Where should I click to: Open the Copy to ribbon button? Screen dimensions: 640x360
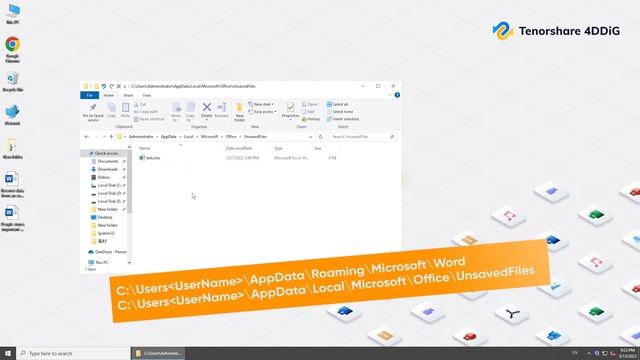(x=190, y=112)
